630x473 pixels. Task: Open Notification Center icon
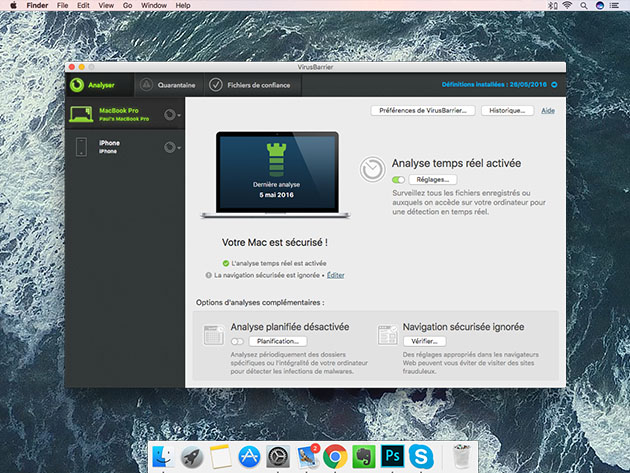click(614, 5)
